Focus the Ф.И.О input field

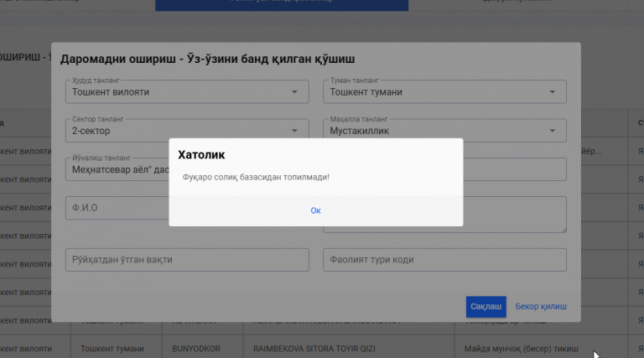coord(117,208)
